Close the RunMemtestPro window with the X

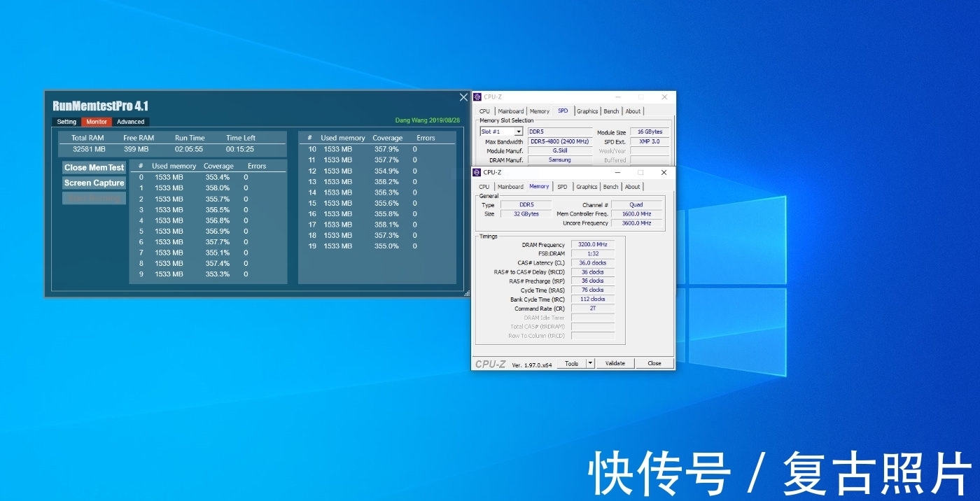[x=463, y=97]
